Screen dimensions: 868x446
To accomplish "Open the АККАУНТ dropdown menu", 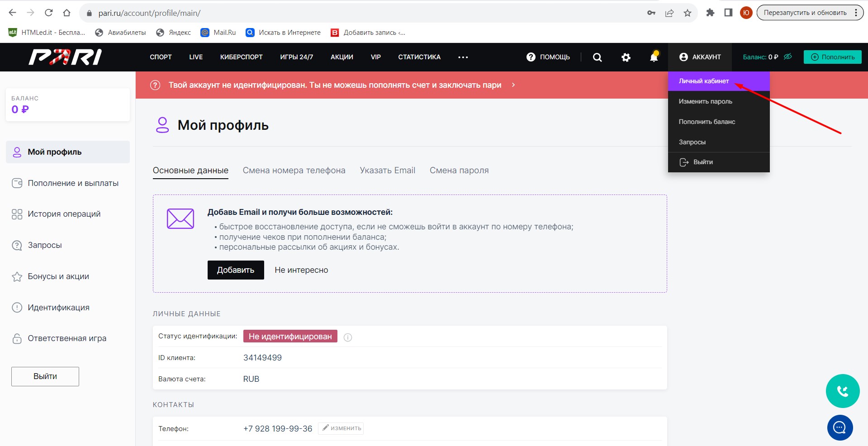I will 700,57.
